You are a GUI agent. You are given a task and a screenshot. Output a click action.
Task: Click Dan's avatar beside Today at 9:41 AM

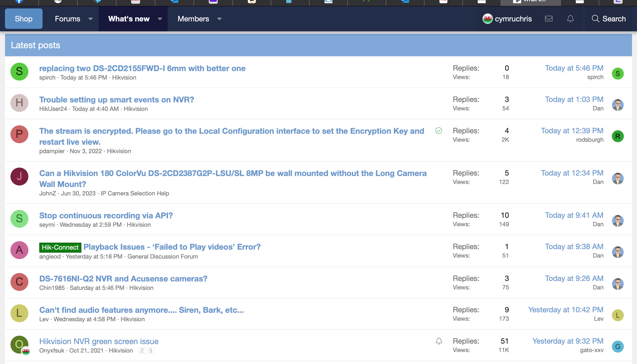[x=618, y=221]
